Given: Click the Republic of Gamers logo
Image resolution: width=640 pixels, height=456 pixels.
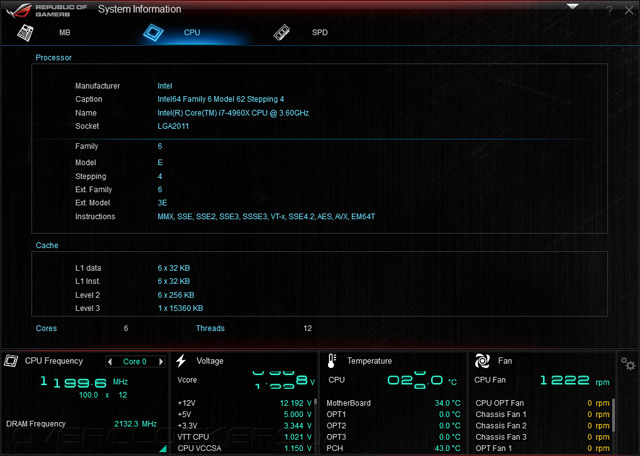Looking at the screenshot, I should (46, 11).
